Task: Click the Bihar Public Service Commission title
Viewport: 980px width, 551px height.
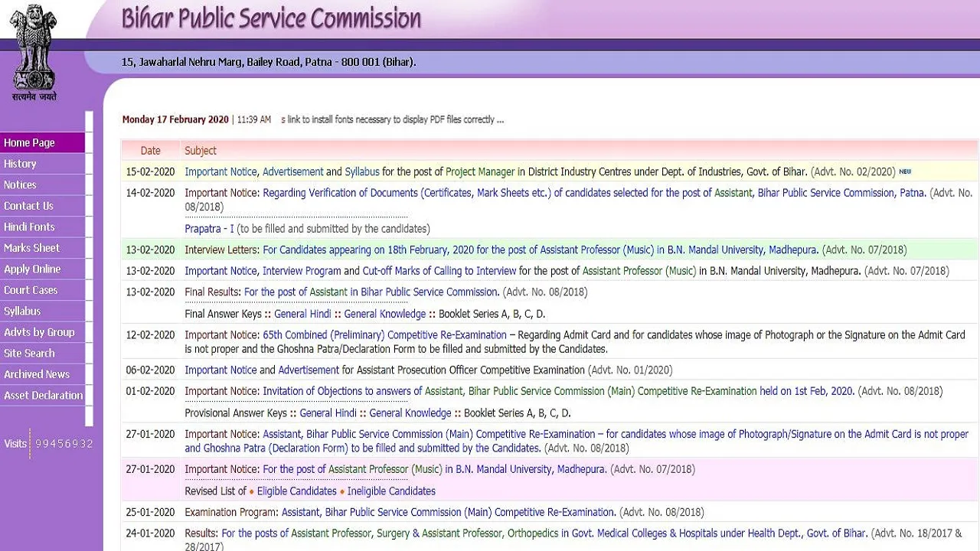Action: tap(271, 18)
